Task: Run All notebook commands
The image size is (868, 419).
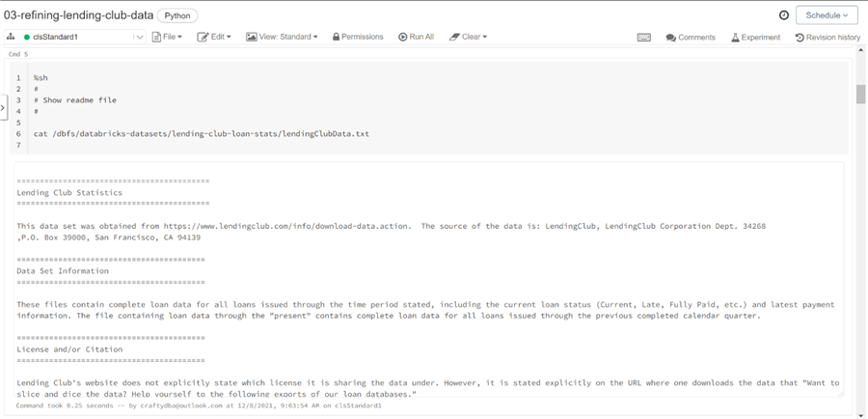Action: (416, 37)
